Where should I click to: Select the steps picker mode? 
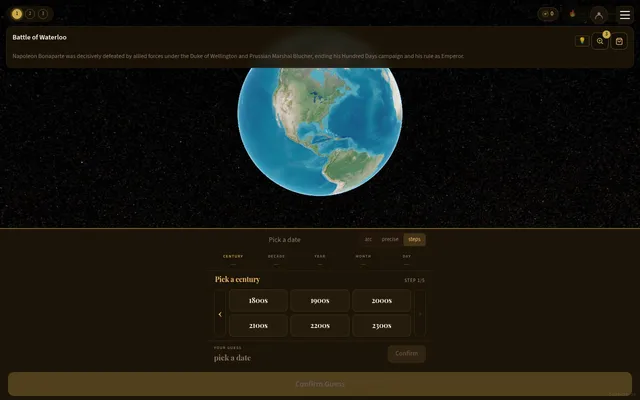tap(414, 240)
